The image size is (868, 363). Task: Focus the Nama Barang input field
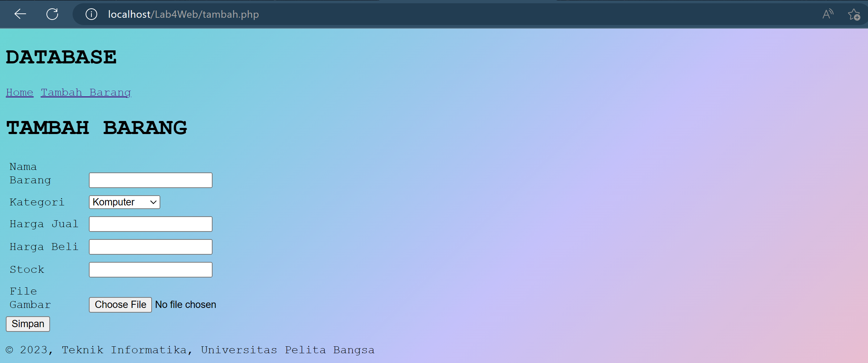(x=150, y=180)
